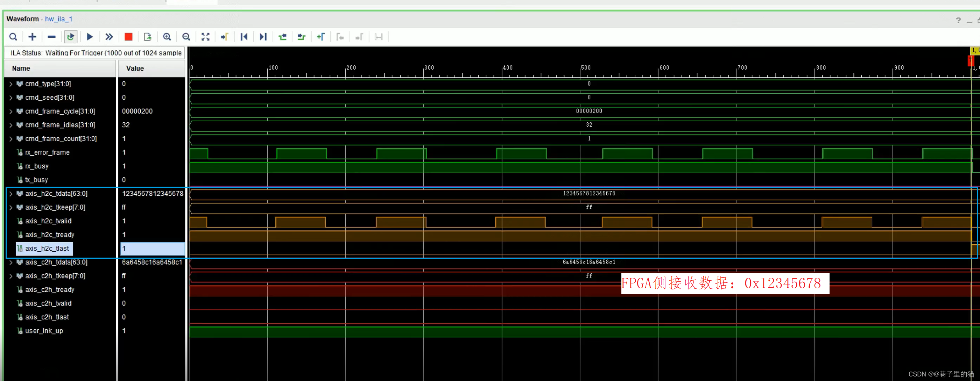Go to the last waveform time
This screenshot has height=381, width=980.
[x=263, y=37]
